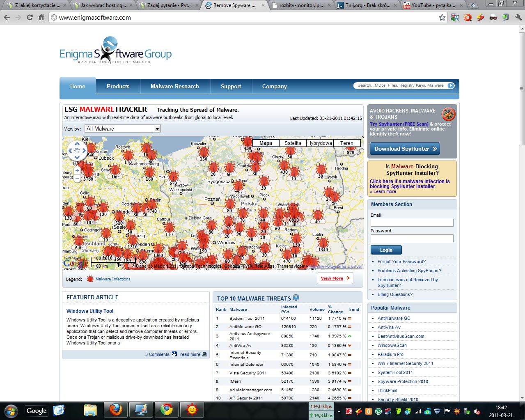
Task: Go back with the browser back arrow
Action: click(7, 18)
